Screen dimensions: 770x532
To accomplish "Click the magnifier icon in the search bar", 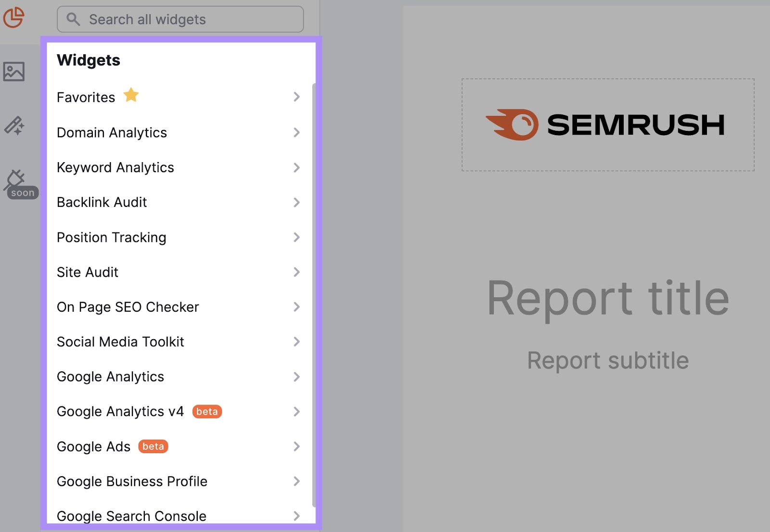I will pos(74,19).
